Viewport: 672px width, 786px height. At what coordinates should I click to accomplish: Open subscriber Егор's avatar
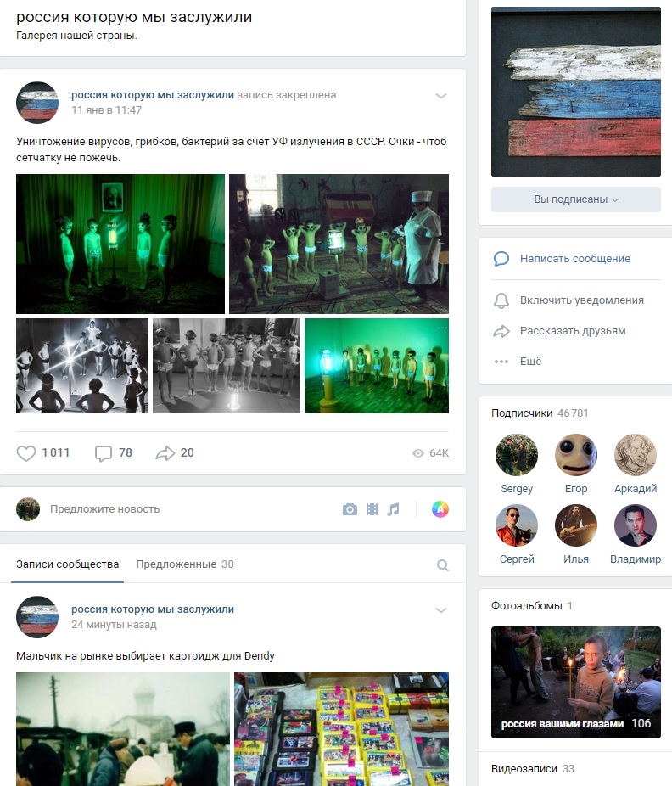[576, 455]
